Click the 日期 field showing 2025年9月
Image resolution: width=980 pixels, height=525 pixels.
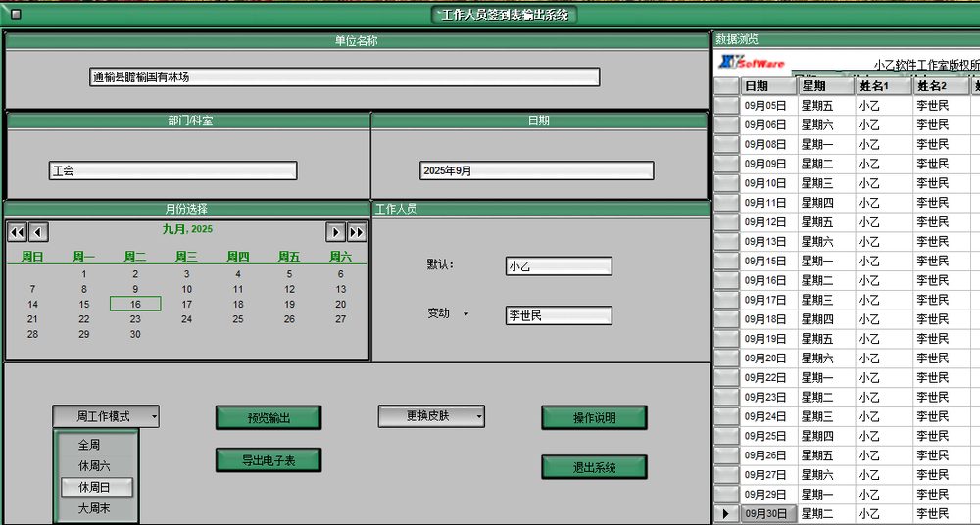tap(537, 170)
